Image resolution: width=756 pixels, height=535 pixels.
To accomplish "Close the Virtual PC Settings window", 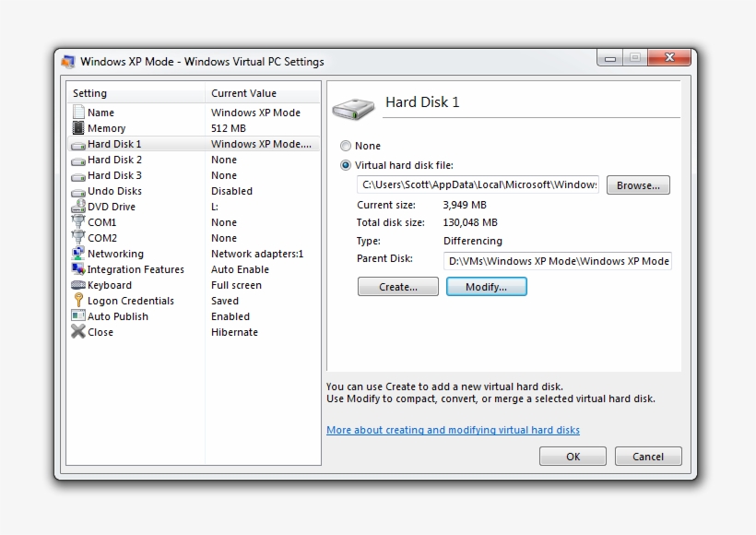I will (x=669, y=57).
